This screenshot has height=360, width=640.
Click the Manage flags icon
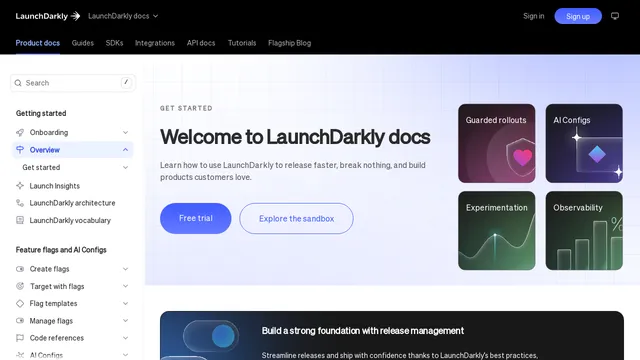20,321
